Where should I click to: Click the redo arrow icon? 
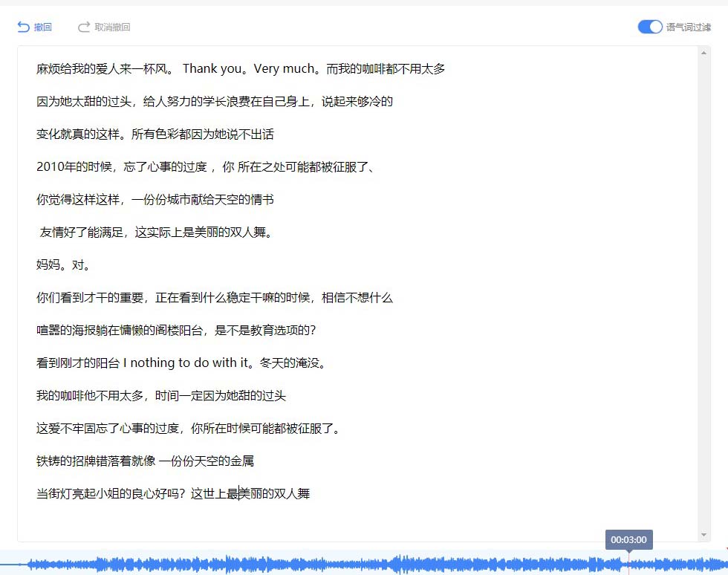tap(84, 27)
